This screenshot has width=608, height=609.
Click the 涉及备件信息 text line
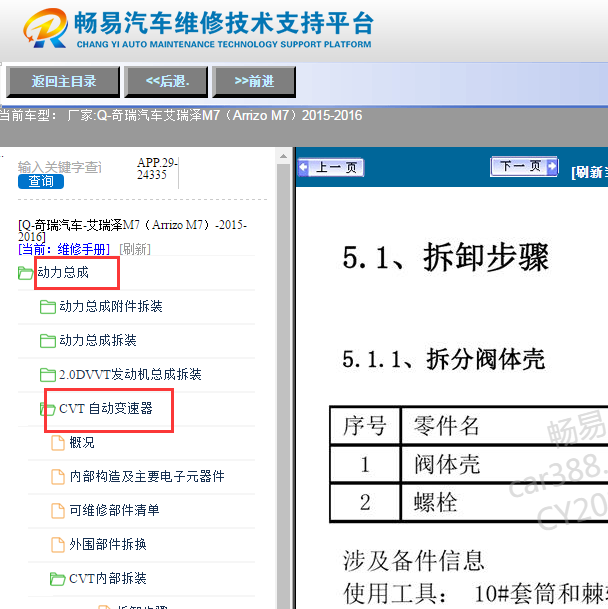(413, 561)
